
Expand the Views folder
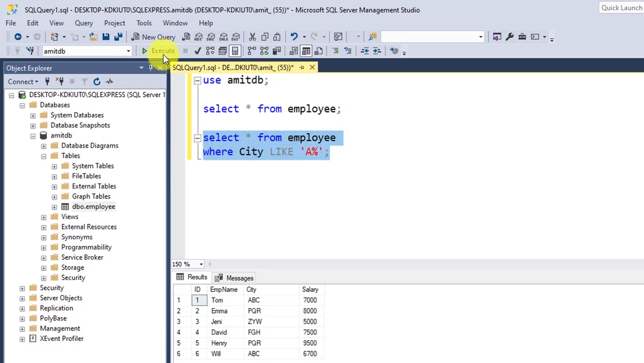(43, 216)
